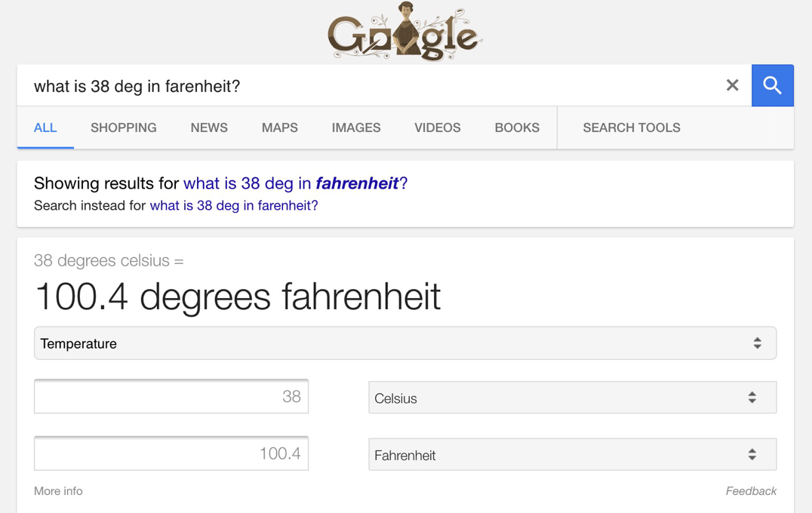Search instead for original 'farenheit' query

coord(233,205)
